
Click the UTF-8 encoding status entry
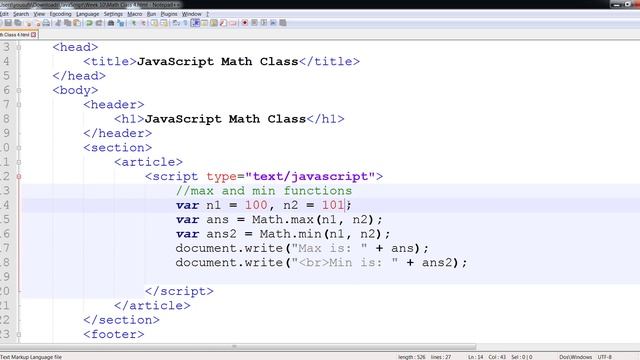(604, 357)
